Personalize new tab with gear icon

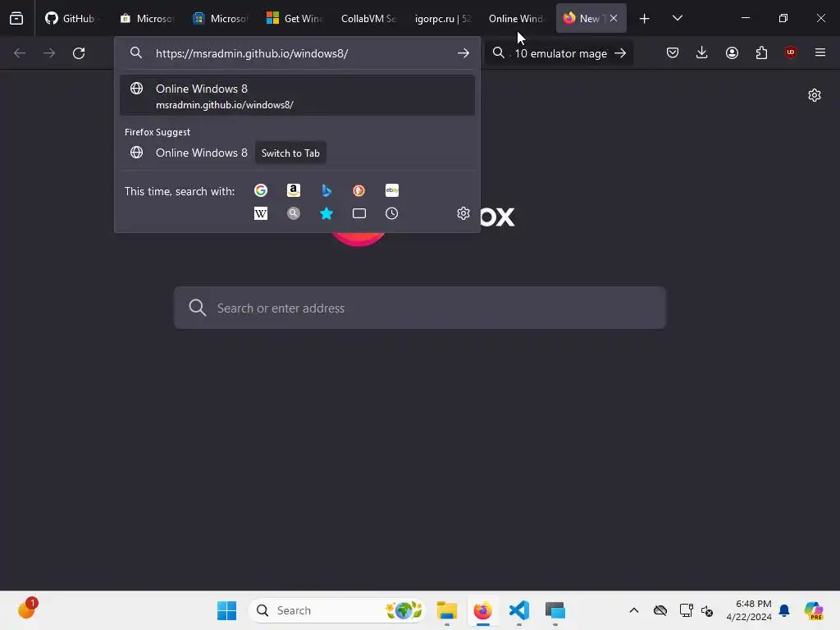coord(815,95)
